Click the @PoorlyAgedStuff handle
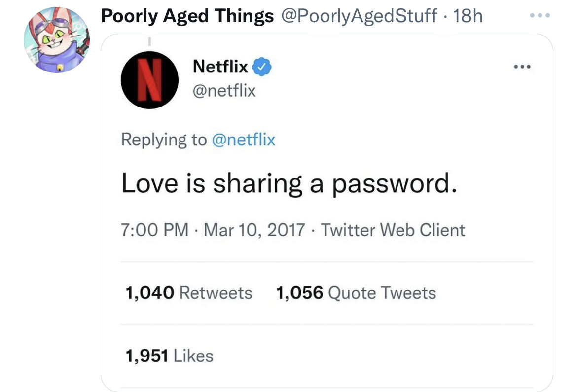 [359, 16]
